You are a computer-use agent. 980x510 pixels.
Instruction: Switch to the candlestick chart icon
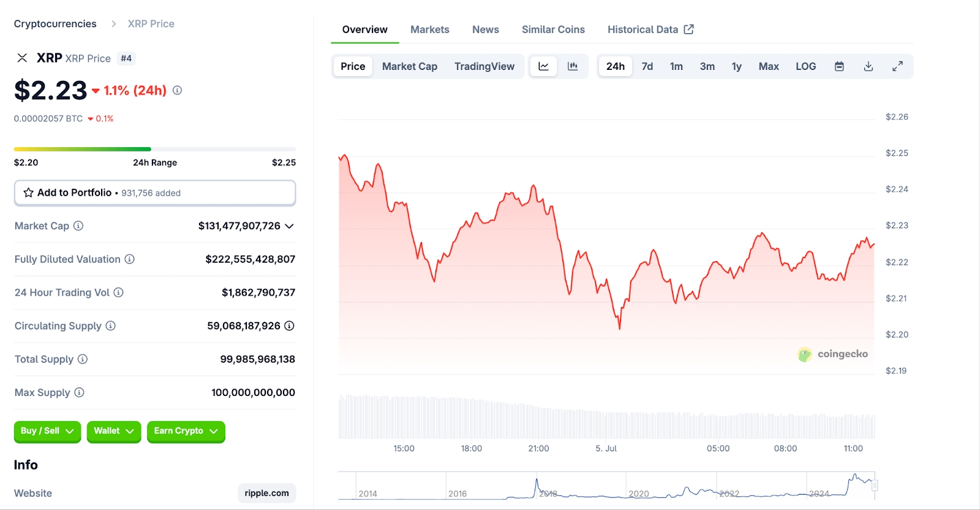[x=573, y=66]
